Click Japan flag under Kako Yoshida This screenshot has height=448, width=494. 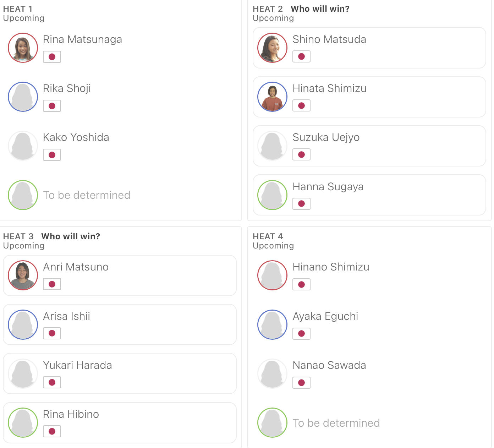52,155
